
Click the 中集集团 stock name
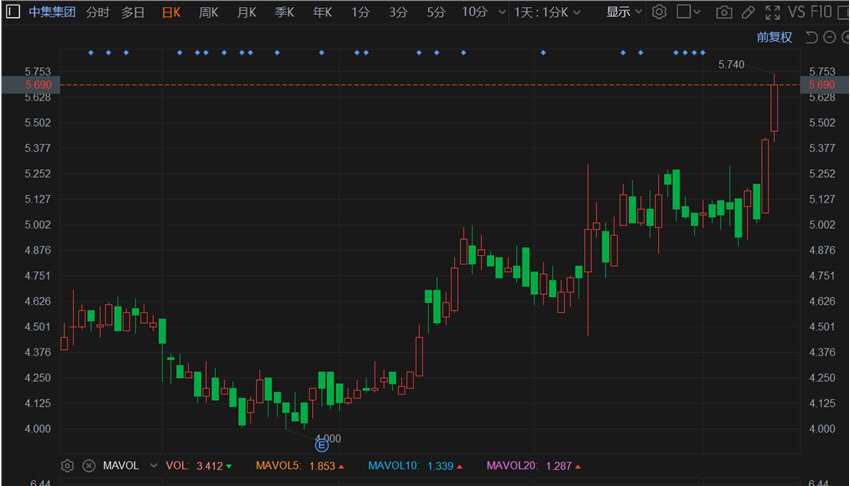52,12
